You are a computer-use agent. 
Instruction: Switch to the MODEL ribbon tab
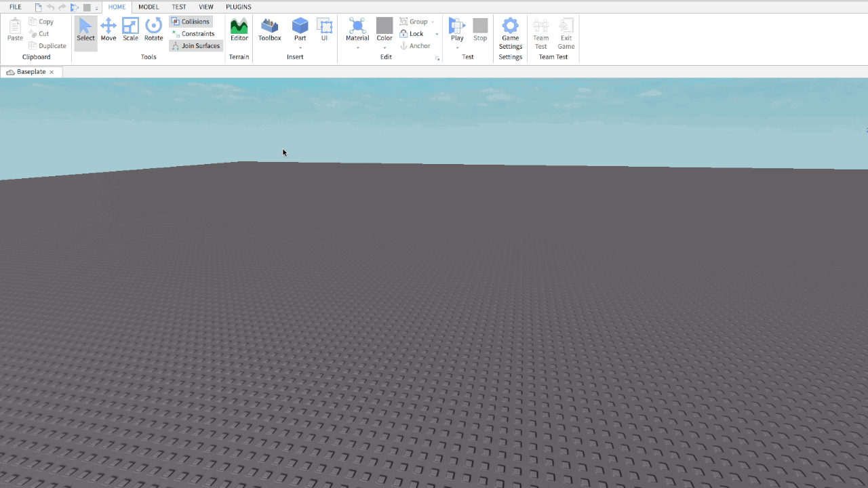click(x=149, y=7)
